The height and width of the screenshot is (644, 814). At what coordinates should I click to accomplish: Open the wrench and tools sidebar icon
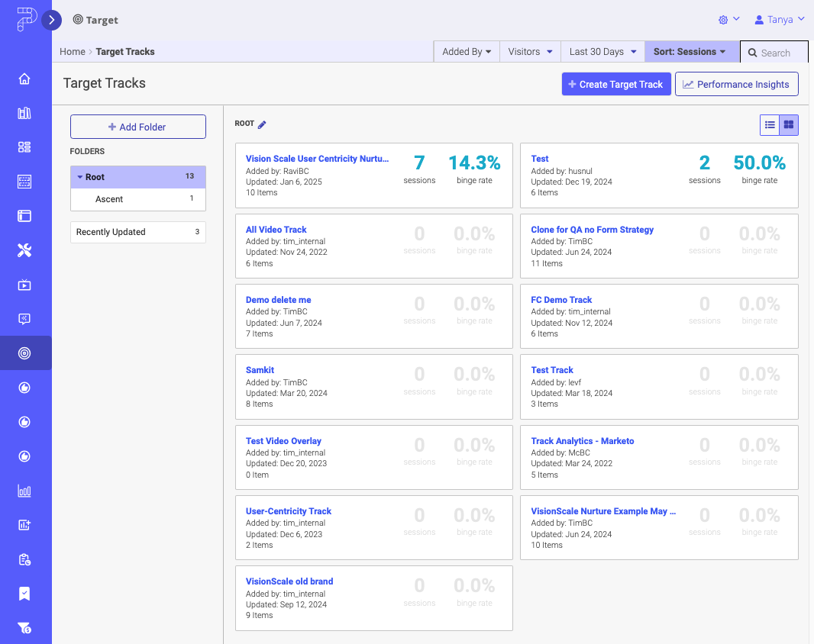24,250
